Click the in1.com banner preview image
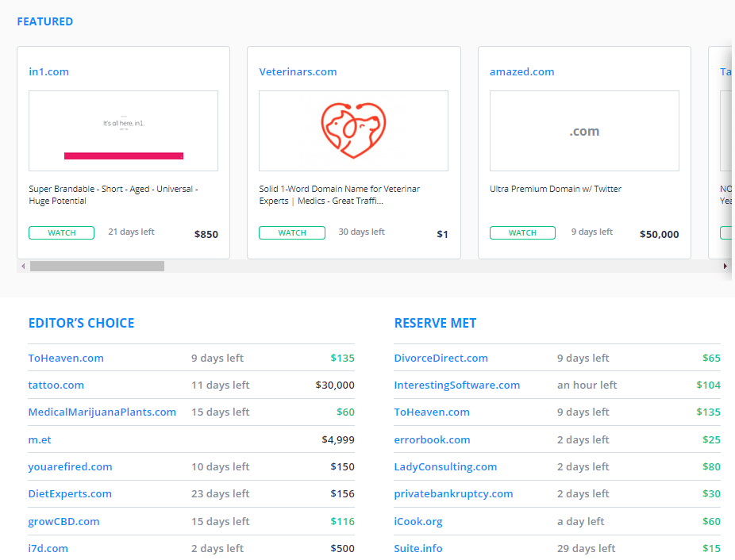 pos(123,130)
